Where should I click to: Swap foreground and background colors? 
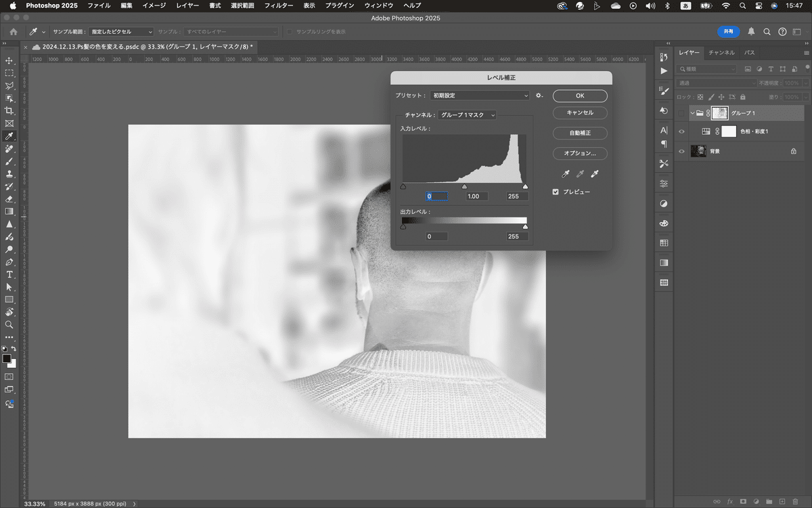(x=14, y=349)
